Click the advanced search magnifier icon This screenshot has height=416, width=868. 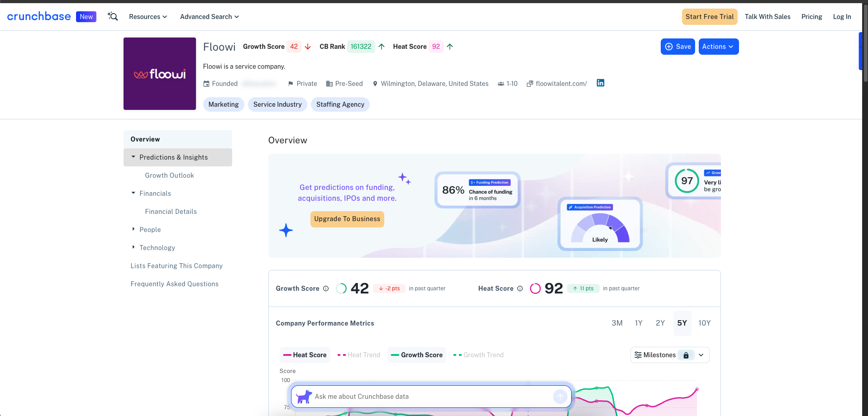pos(112,16)
